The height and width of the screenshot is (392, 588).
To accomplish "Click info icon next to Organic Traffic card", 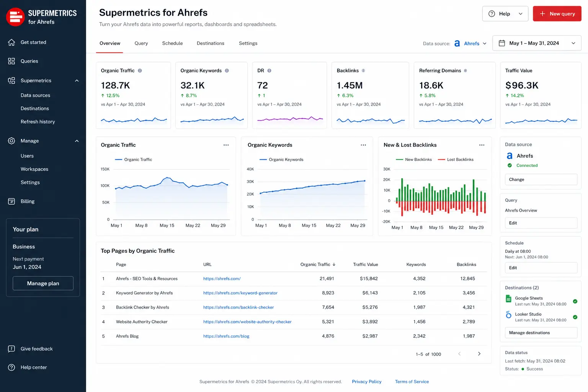I will pyautogui.click(x=140, y=71).
